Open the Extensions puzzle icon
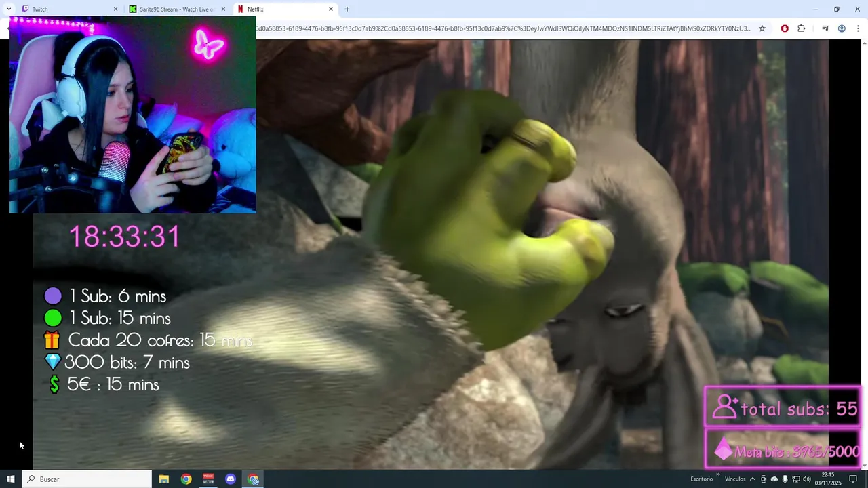This screenshot has height=488, width=868. coord(802,28)
